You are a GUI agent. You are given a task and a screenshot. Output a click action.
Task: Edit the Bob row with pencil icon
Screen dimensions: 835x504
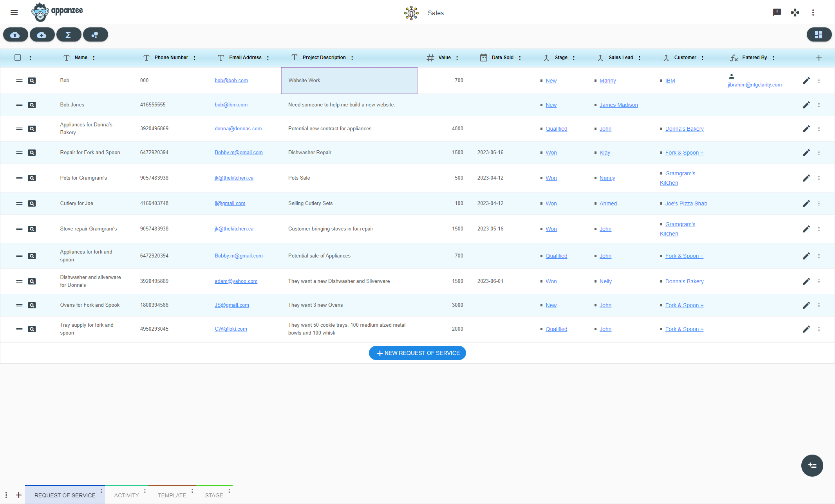pyautogui.click(x=806, y=81)
